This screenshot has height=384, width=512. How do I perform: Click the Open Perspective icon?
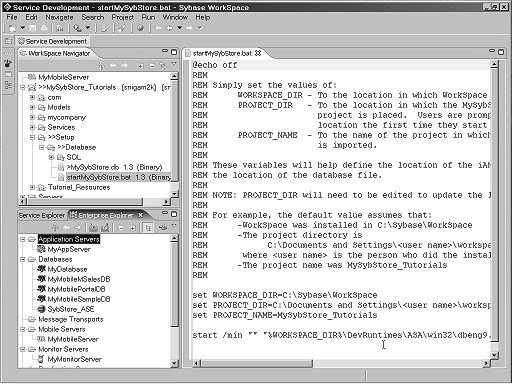click(8, 41)
